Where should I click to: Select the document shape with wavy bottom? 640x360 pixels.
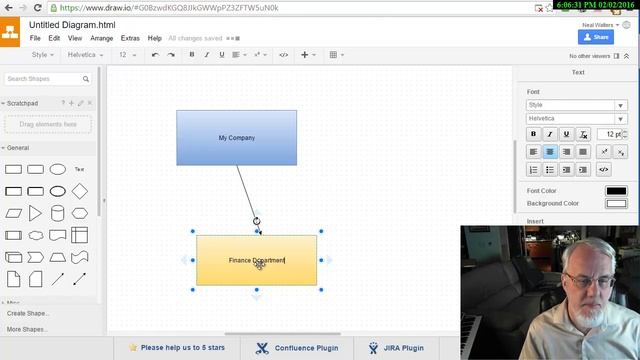tap(58, 235)
